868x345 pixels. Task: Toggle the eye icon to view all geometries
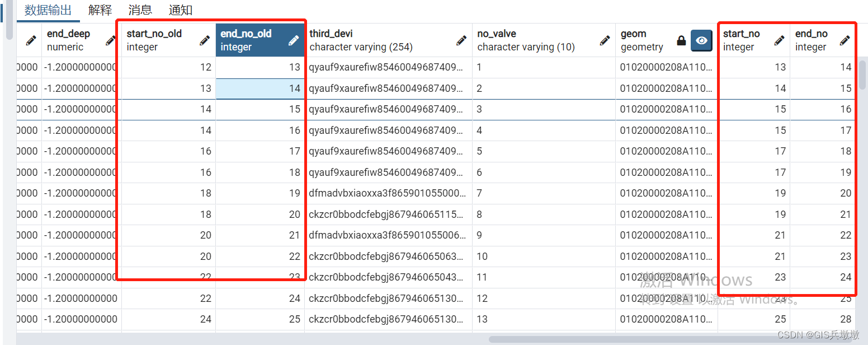(x=701, y=41)
